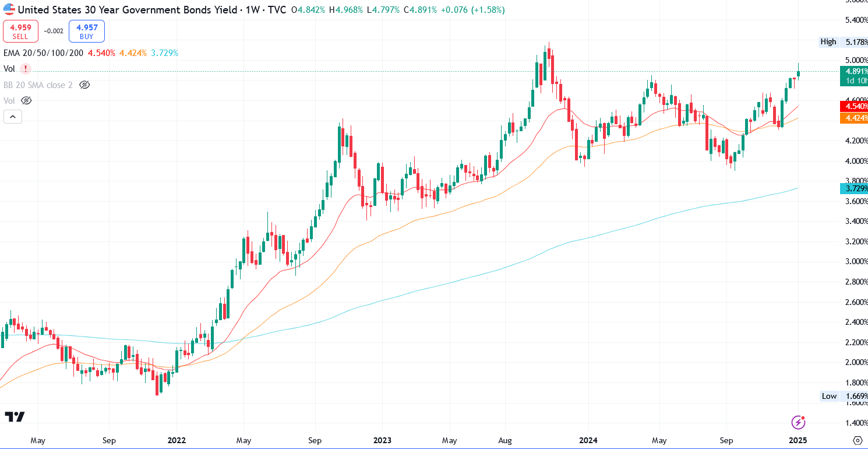Select the EMA 20/50/100/200 indicator label

pos(44,53)
